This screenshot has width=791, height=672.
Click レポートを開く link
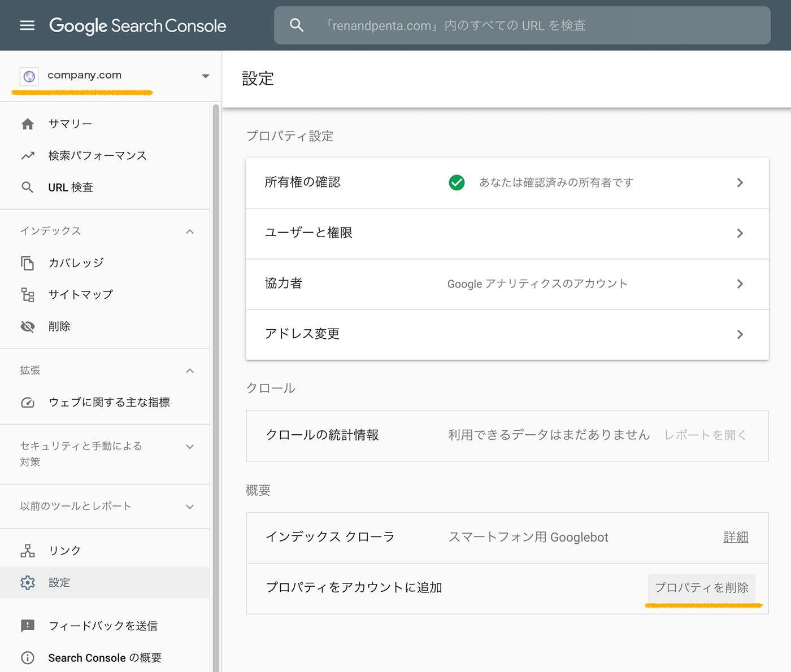coord(706,435)
